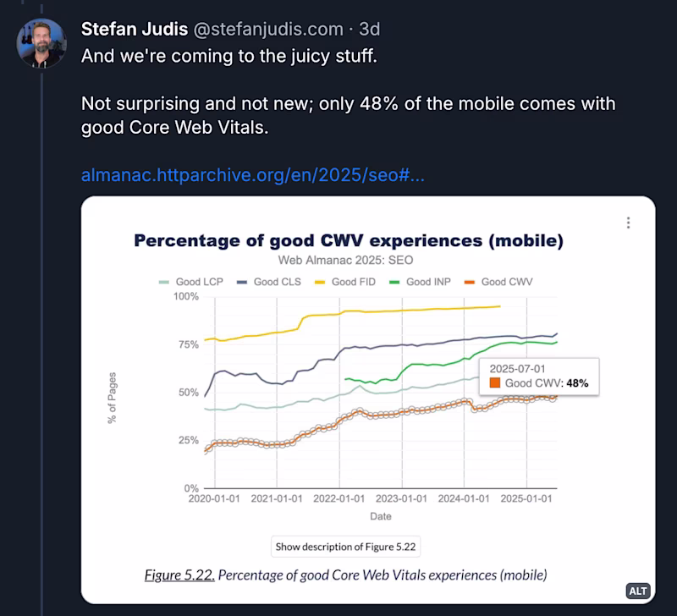
Task: Click the orange swatch inside the tooltip
Action: pyautogui.click(x=495, y=382)
